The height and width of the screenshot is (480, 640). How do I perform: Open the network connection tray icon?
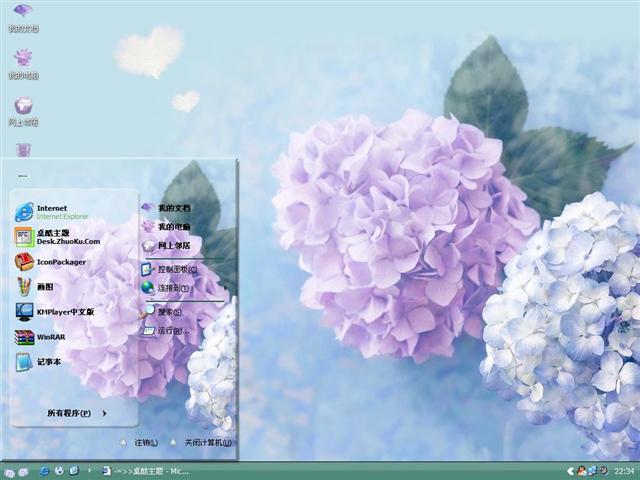click(592, 471)
